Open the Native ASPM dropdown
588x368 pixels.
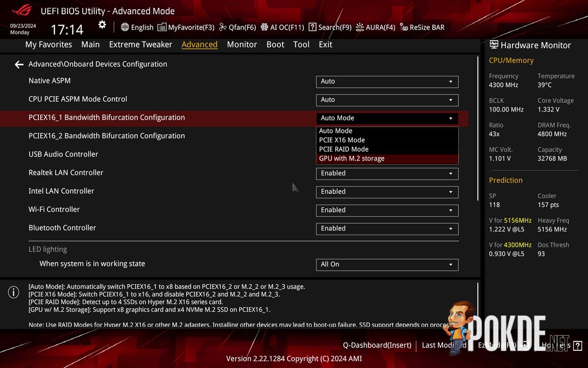tap(387, 81)
